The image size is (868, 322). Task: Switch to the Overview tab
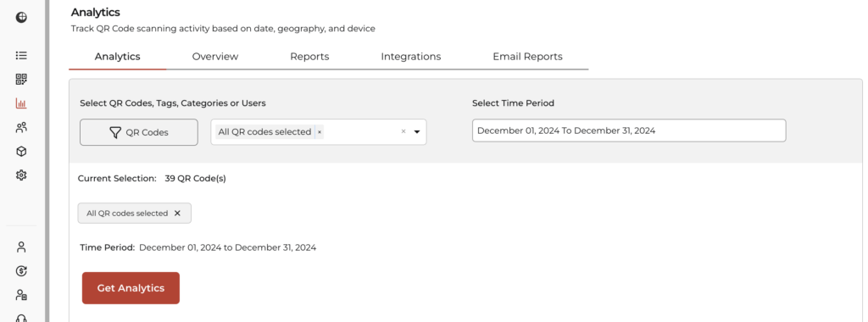coord(215,57)
